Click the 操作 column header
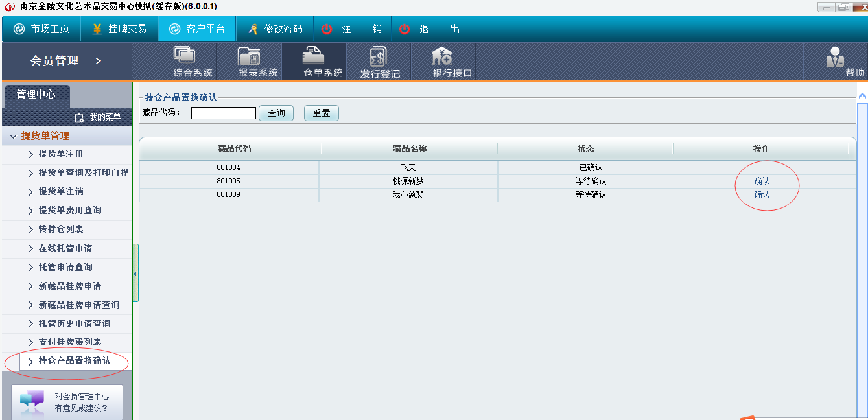 coord(761,149)
